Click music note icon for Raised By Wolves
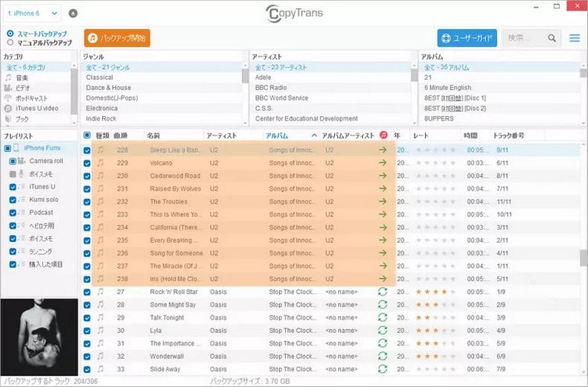The image size is (588, 387). tap(100, 189)
